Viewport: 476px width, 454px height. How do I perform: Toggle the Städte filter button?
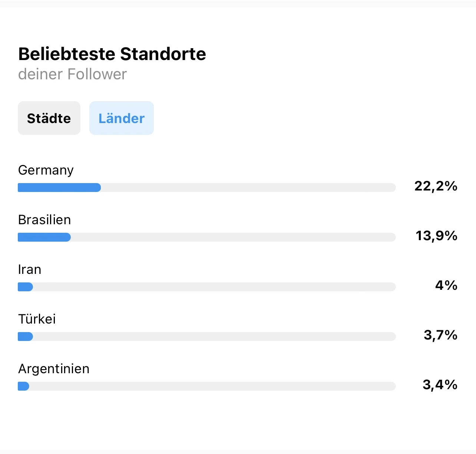click(x=49, y=118)
